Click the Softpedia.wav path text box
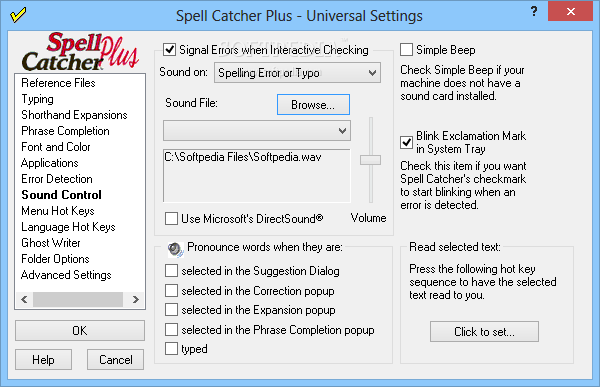 click(x=256, y=176)
